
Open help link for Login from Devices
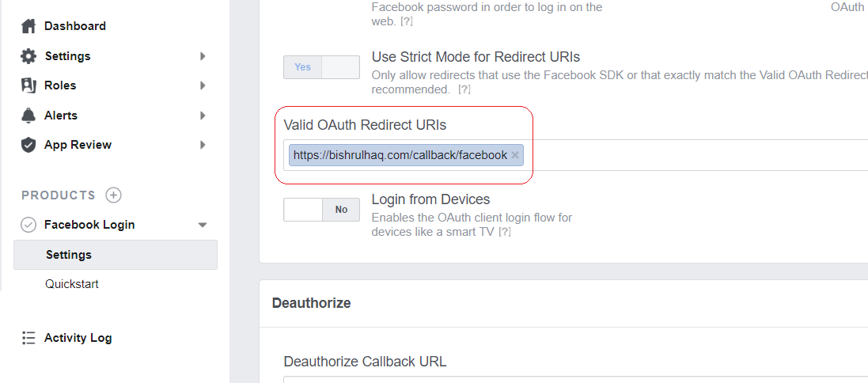tap(504, 232)
